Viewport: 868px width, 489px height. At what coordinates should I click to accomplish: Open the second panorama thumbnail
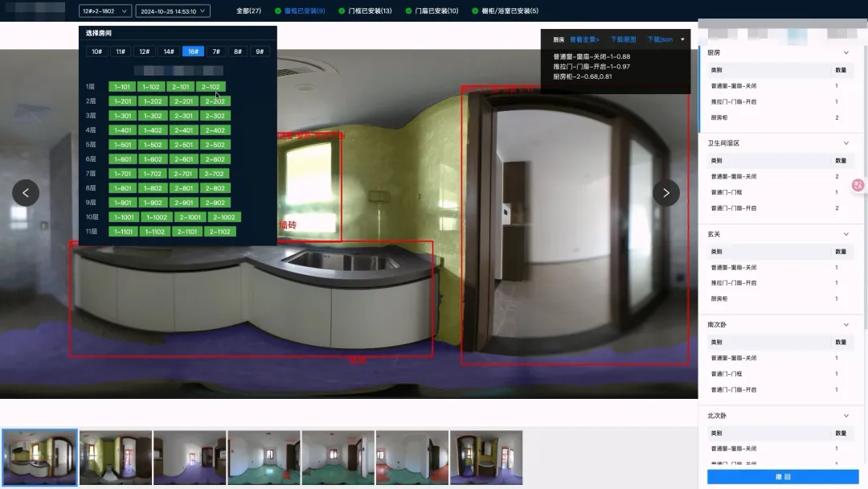click(x=116, y=458)
